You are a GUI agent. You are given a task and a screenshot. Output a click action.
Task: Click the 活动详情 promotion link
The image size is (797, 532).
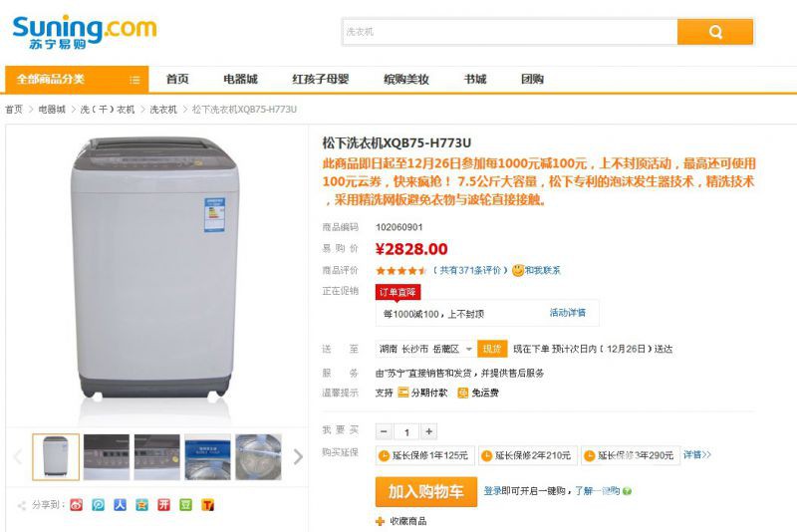click(568, 313)
